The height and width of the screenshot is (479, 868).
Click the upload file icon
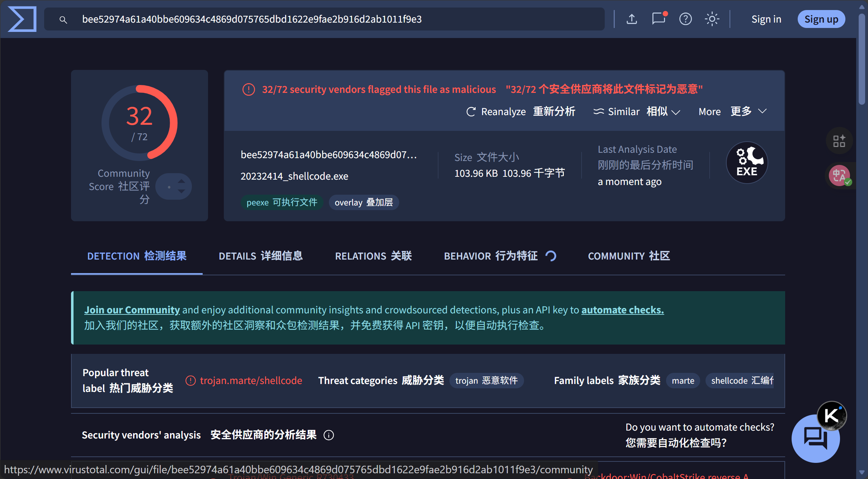[x=632, y=19]
